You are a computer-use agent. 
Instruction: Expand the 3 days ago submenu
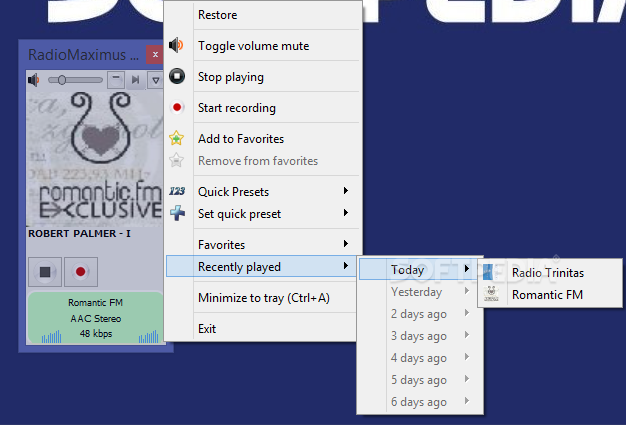click(x=420, y=336)
